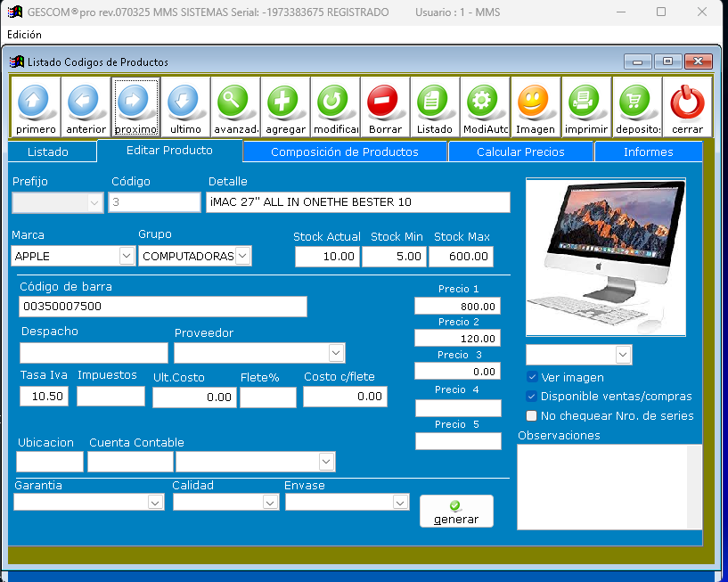
Task: Click the Precio 3 field
Action: pos(458,371)
